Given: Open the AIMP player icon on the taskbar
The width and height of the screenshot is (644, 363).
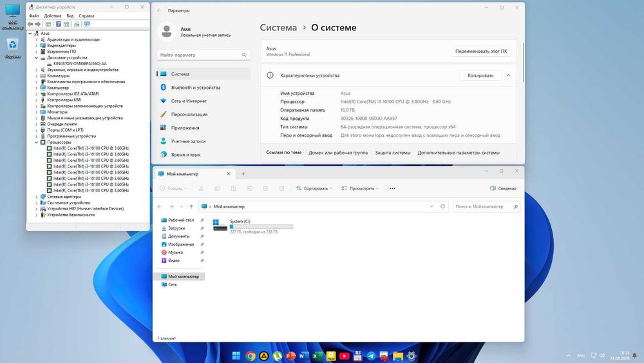Looking at the screenshot, I should 263,356.
